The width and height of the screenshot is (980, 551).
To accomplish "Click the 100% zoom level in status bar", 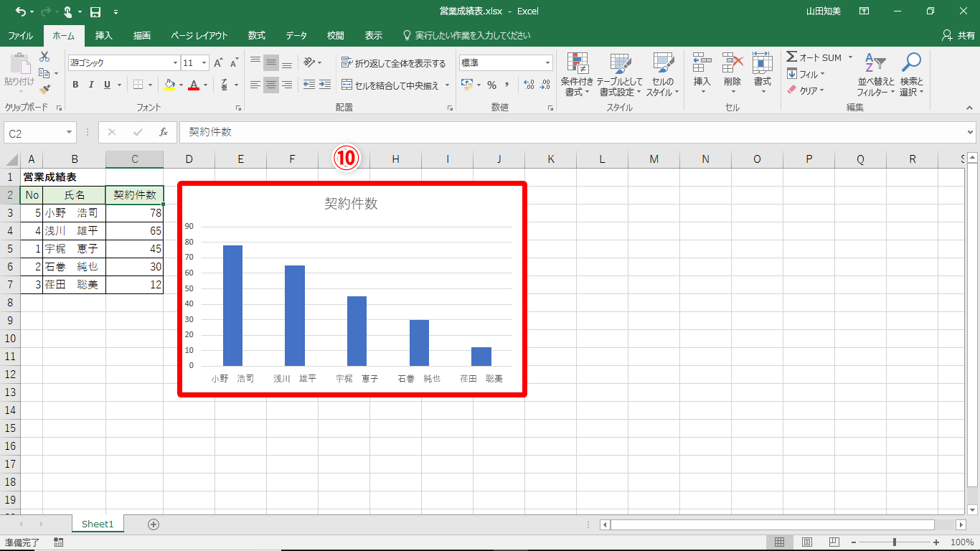I will tap(962, 542).
